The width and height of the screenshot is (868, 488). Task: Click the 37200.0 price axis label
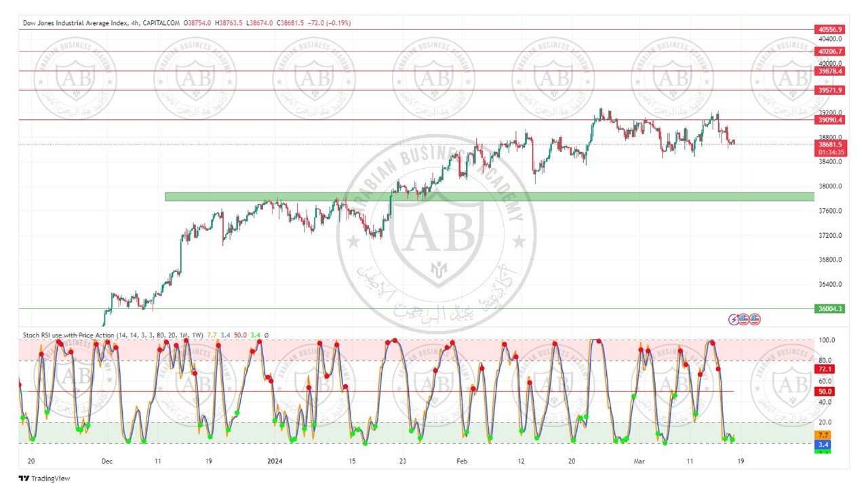830,236
